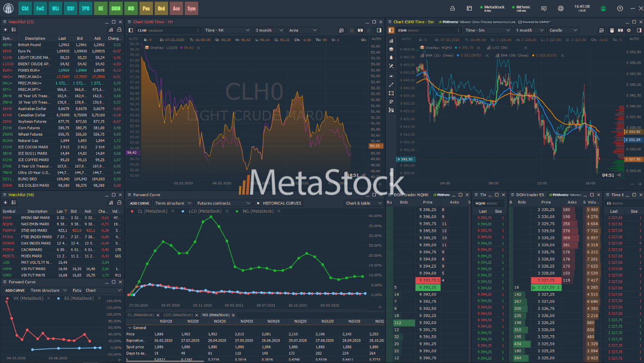The height and width of the screenshot is (363, 644).
Task: Toggle right side panel in CLH0 chart
Action: pos(379,30)
